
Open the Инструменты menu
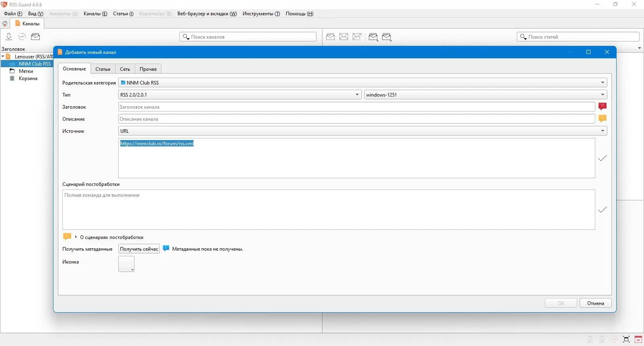pos(261,14)
